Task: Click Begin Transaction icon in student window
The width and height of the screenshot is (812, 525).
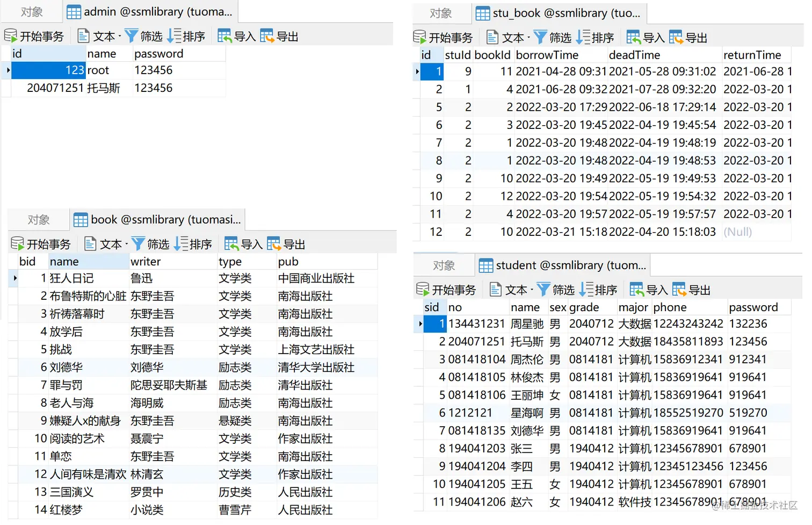Action: point(423,290)
